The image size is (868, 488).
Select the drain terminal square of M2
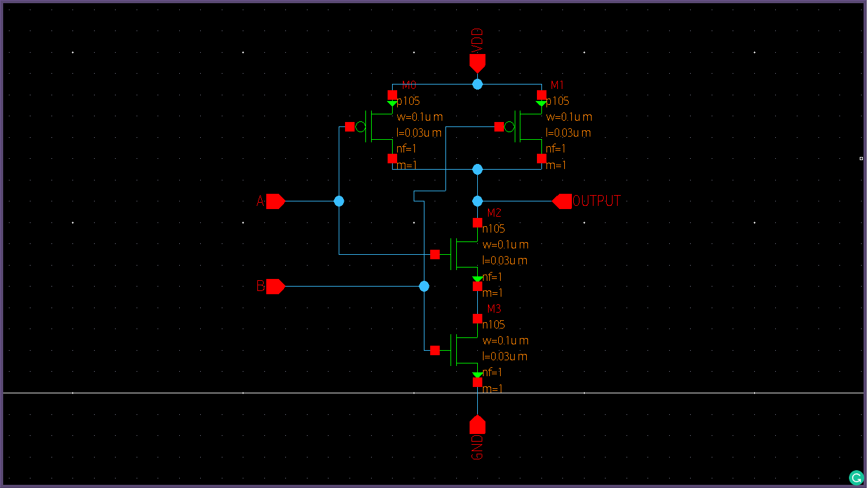click(x=477, y=222)
